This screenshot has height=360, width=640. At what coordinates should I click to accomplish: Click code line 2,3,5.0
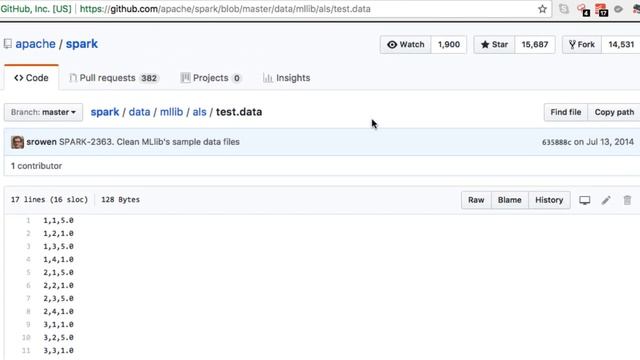coord(58,298)
